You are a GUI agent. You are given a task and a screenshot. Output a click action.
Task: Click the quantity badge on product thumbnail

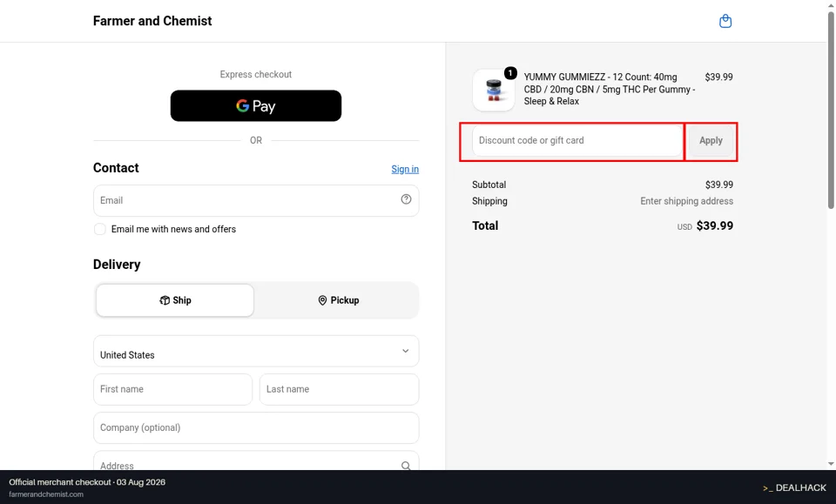point(510,73)
